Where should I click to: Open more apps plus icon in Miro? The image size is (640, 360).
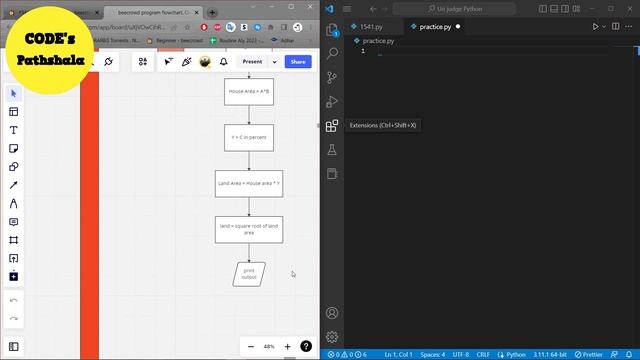point(13,276)
